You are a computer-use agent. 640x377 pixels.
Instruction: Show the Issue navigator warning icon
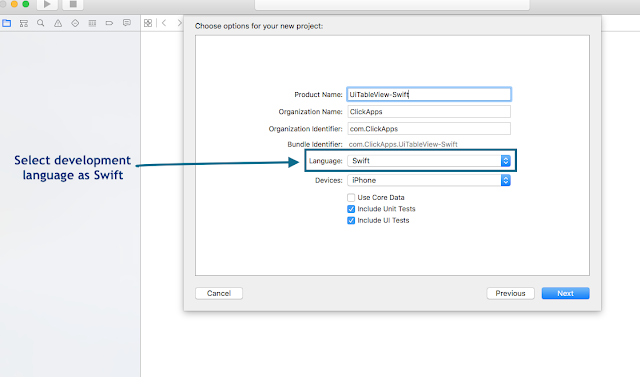(58, 23)
